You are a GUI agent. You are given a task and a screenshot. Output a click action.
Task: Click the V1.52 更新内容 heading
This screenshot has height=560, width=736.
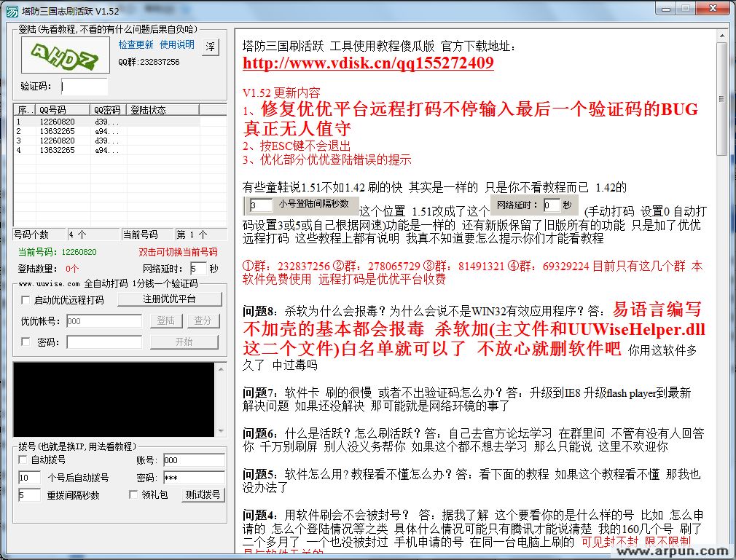pyautogui.click(x=281, y=92)
